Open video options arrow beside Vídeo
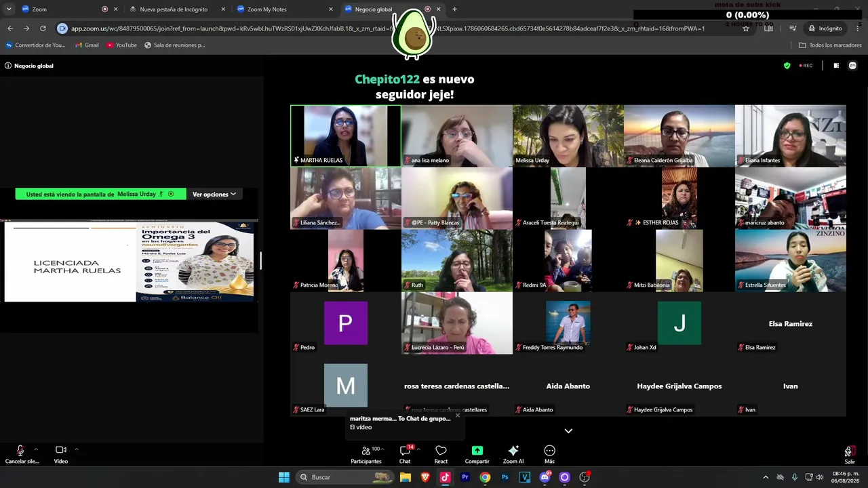The image size is (868, 488). coord(77,449)
